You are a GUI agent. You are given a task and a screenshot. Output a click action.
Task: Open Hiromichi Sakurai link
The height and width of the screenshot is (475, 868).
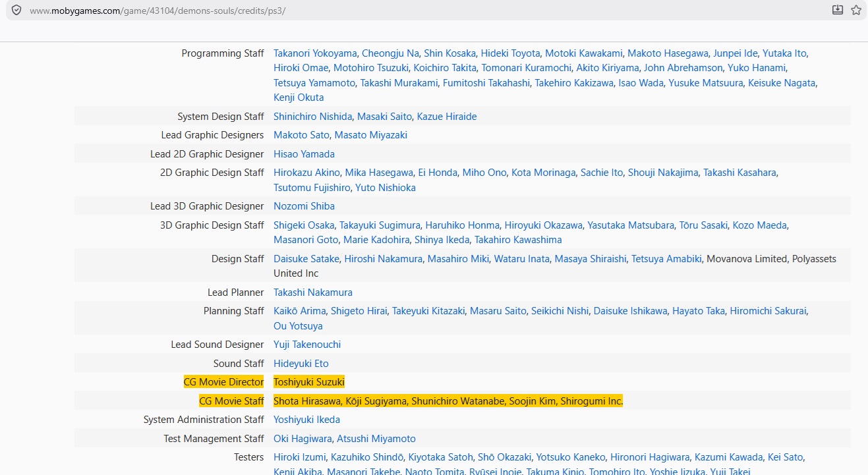(768, 311)
